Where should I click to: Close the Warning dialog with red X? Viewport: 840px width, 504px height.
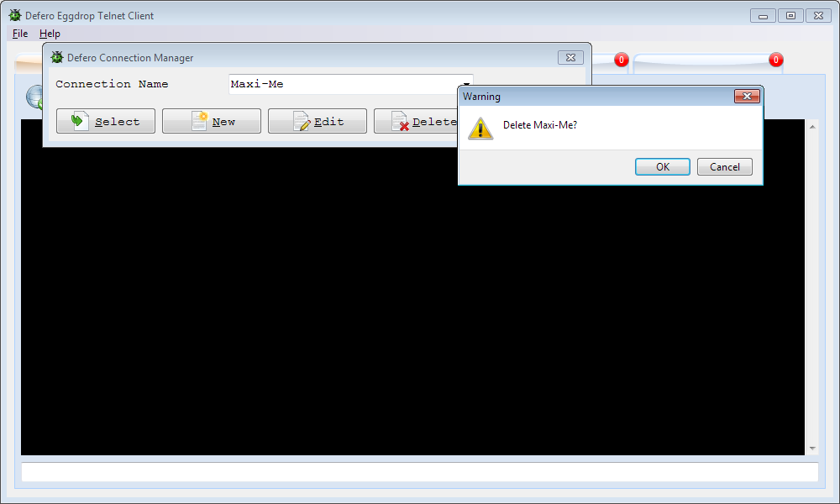pos(747,96)
